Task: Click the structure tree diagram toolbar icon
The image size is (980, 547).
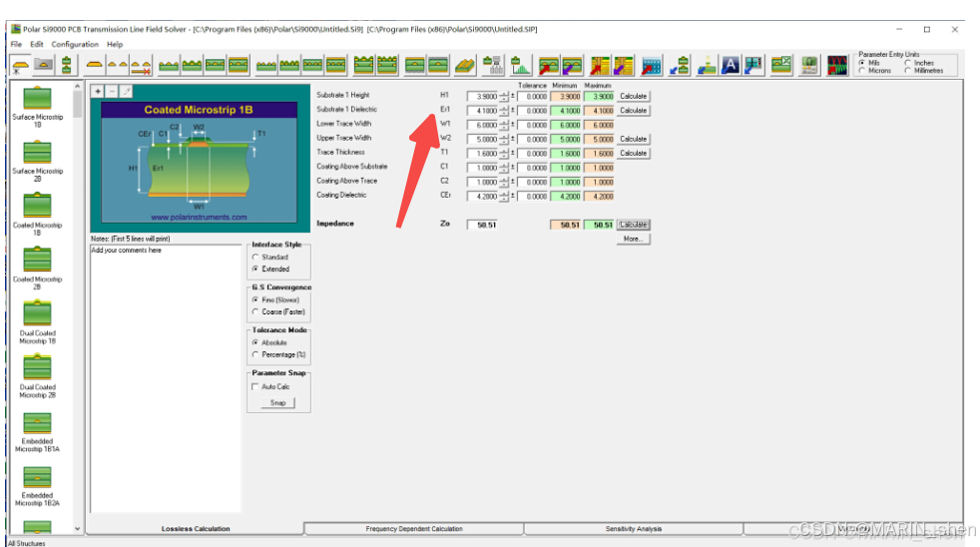Action: click(493, 65)
